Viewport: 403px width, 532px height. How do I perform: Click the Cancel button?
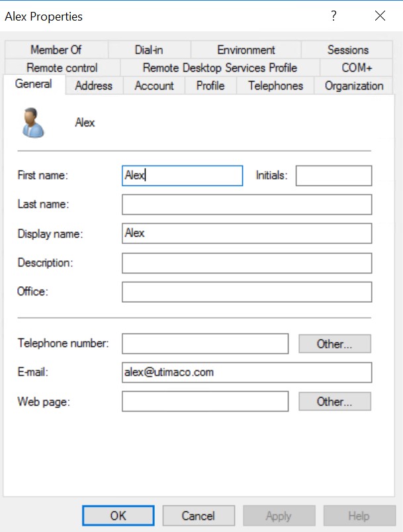click(199, 515)
